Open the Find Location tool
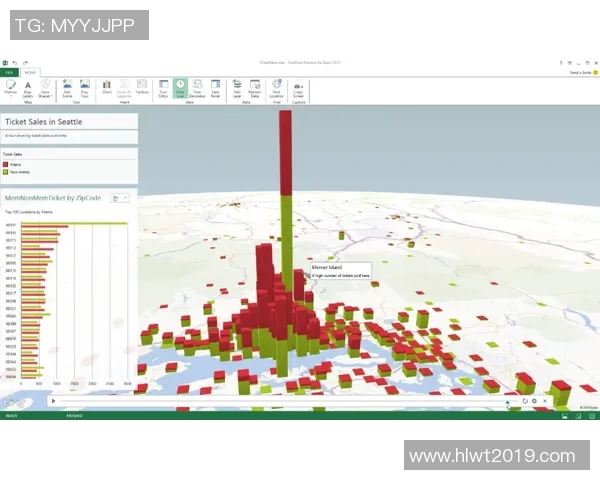The width and height of the screenshot is (600, 480). (x=277, y=88)
